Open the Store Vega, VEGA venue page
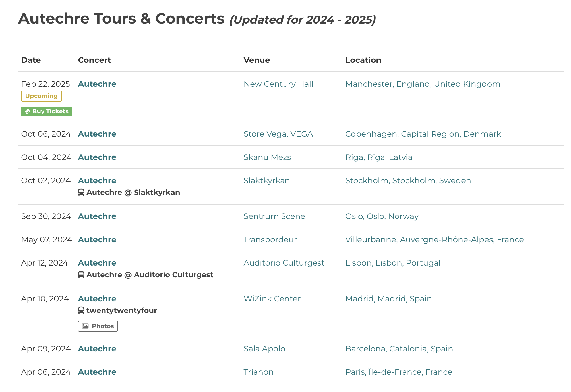Image resolution: width=571 pixels, height=392 pixels. pos(278,134)
